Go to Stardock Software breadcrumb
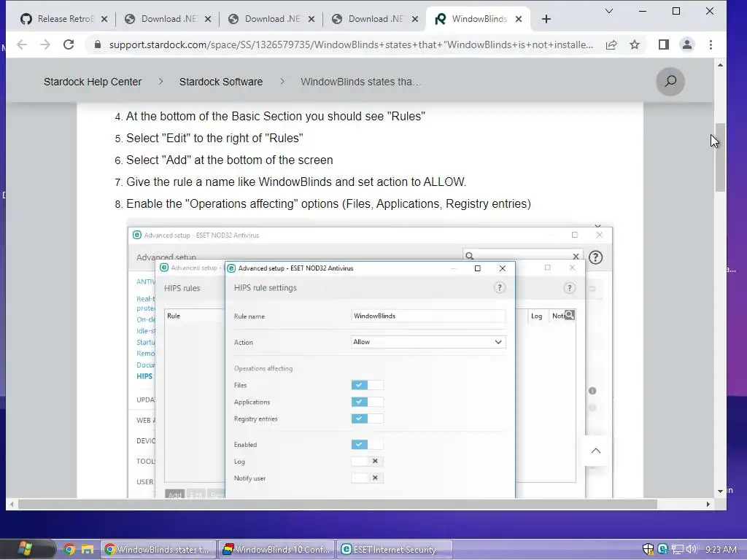 (x=220, y=82)
